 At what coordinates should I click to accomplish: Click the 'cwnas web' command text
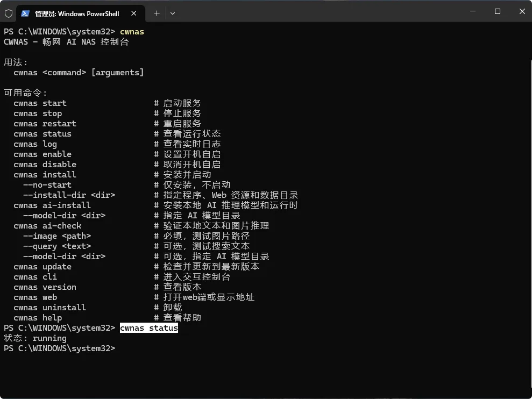tap(36, 297)
